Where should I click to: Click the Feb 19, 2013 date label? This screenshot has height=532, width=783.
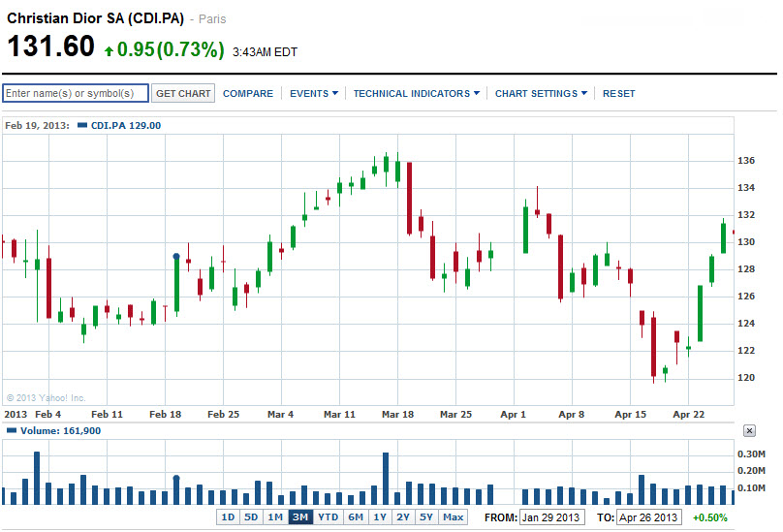coord(37,125)
